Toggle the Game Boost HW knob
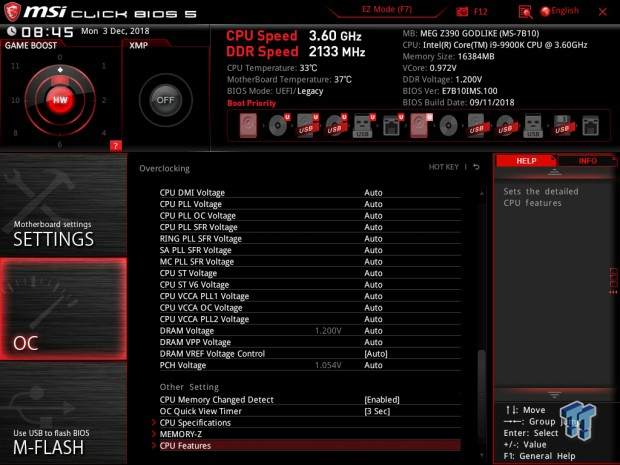Screen dimensions: 620x465 click(60, 100)
